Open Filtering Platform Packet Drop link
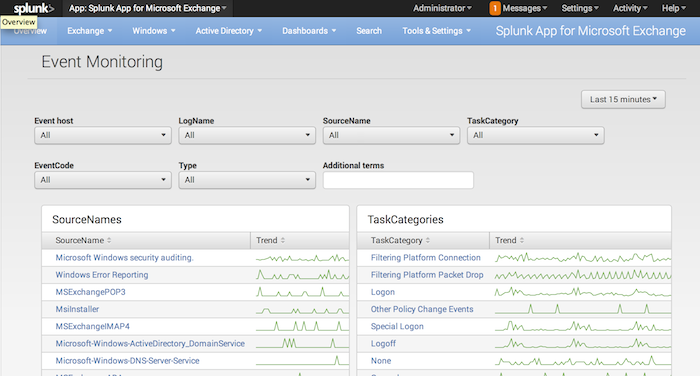The height and width of the screenshot is (376, 700). [x=427, y=275]
